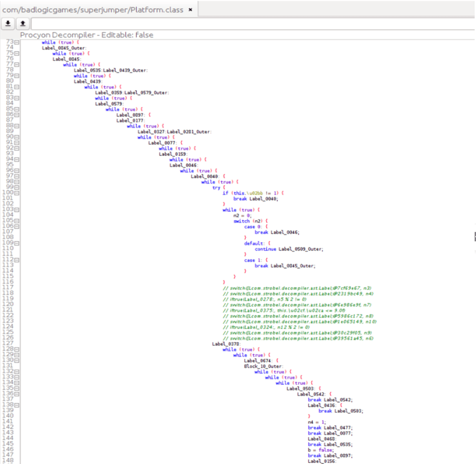Collapse the fold marker at line 73
The image size is (476, 464).
[x=17, y=42]
